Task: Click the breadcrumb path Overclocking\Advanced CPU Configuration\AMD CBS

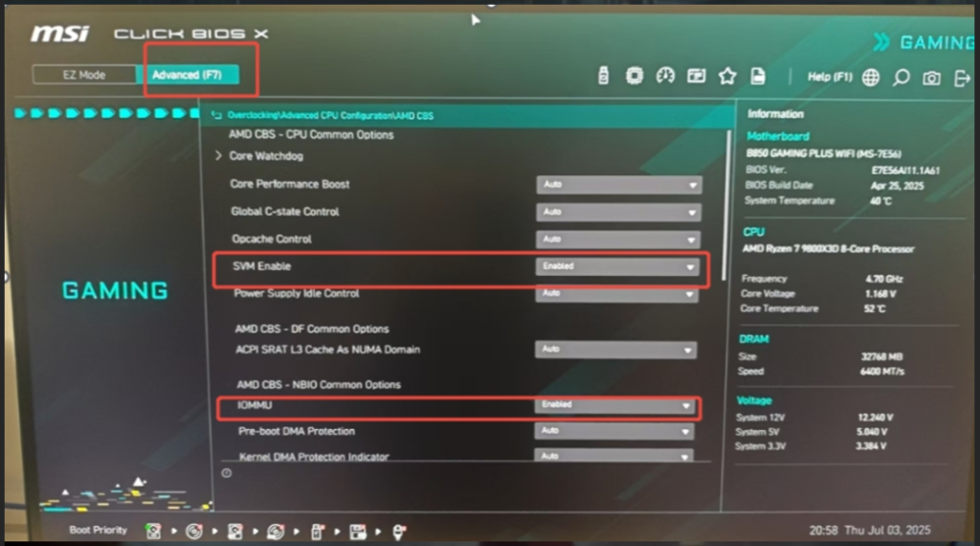Action: (x=330, y=115)
